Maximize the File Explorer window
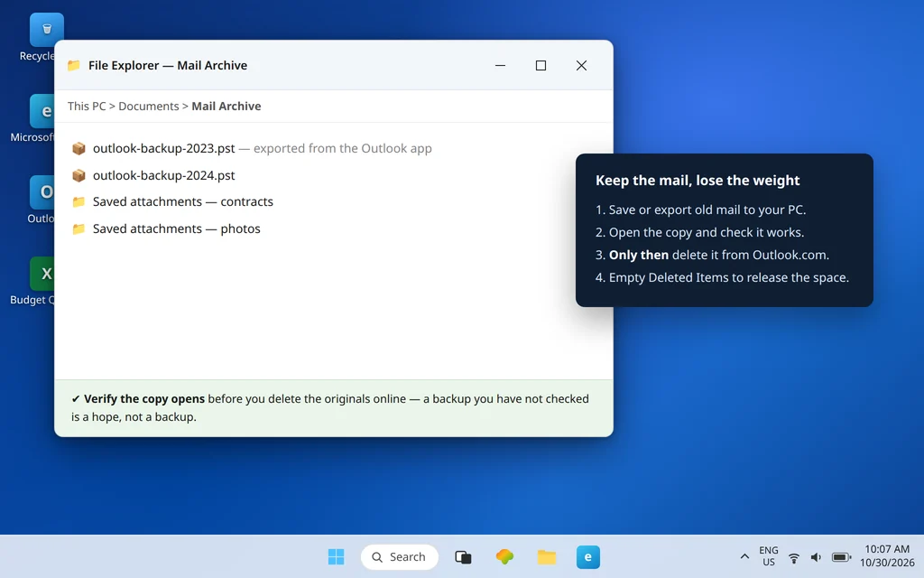The height and width of the screenshot is (578, 924). coord(541,65)
